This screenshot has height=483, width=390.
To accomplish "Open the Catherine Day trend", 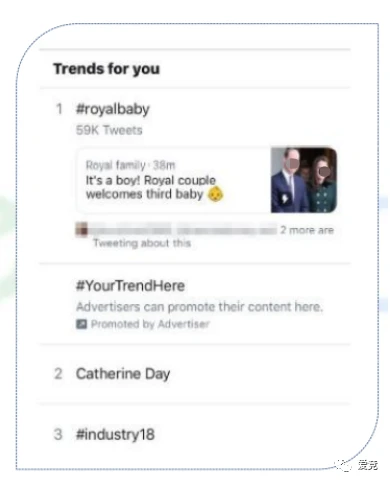I will tap(123, 374).
